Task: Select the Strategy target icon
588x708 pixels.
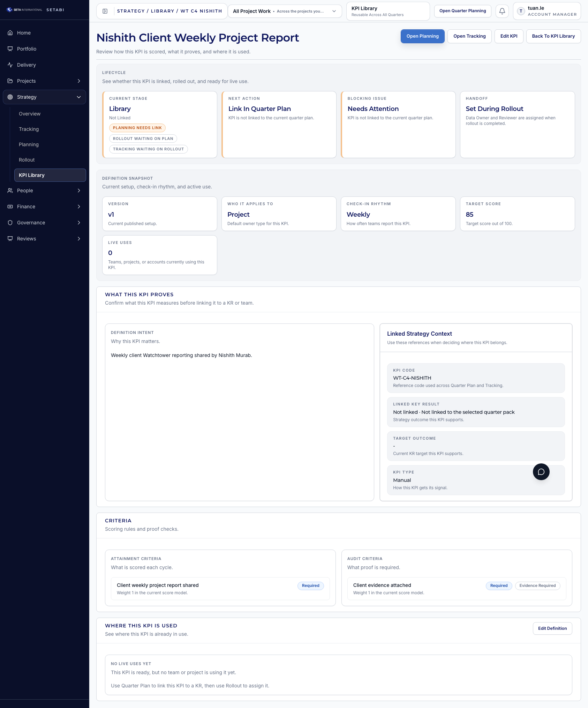Action: point(10,97)
